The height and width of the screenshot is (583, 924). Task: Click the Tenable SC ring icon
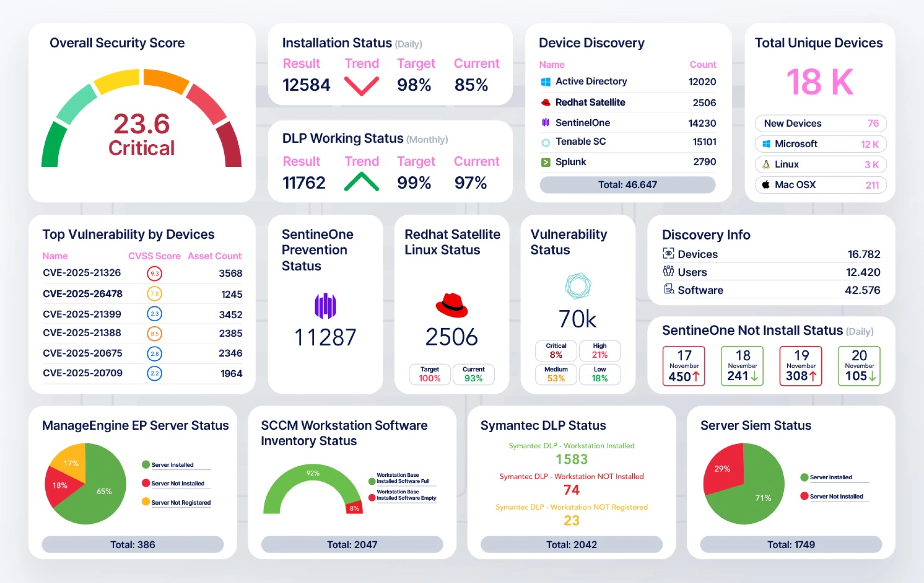[x=545, y=142]
